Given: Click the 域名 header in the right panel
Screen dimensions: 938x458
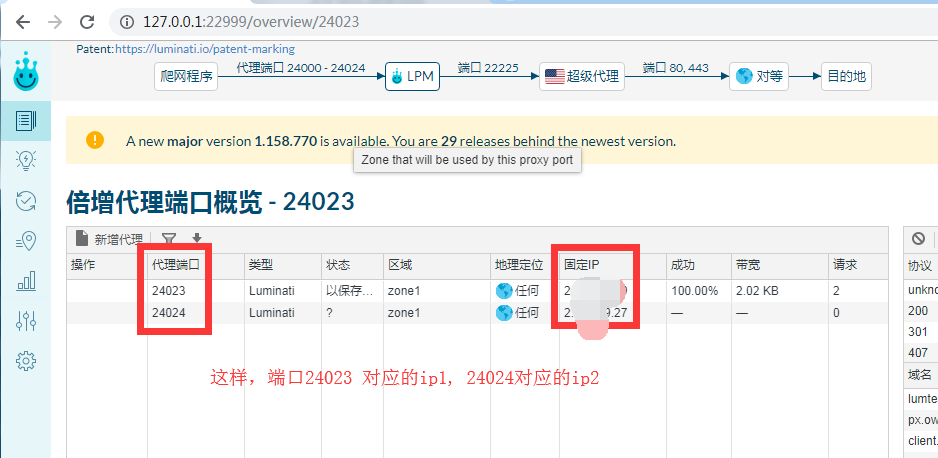Looking at the screenshot, I should (x=921, y=375).
